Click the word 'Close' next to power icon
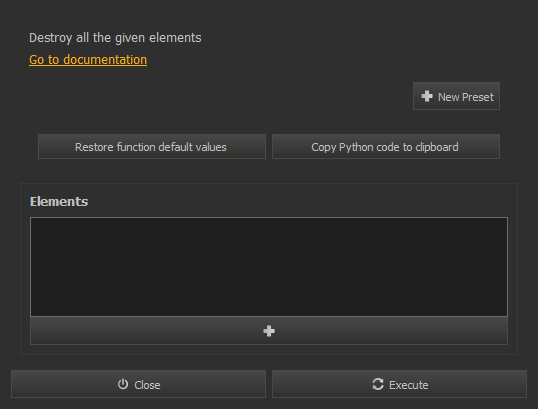 (147, 385)
